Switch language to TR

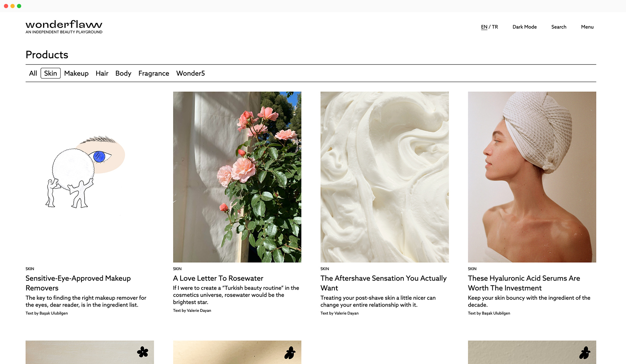pos(495,27)
